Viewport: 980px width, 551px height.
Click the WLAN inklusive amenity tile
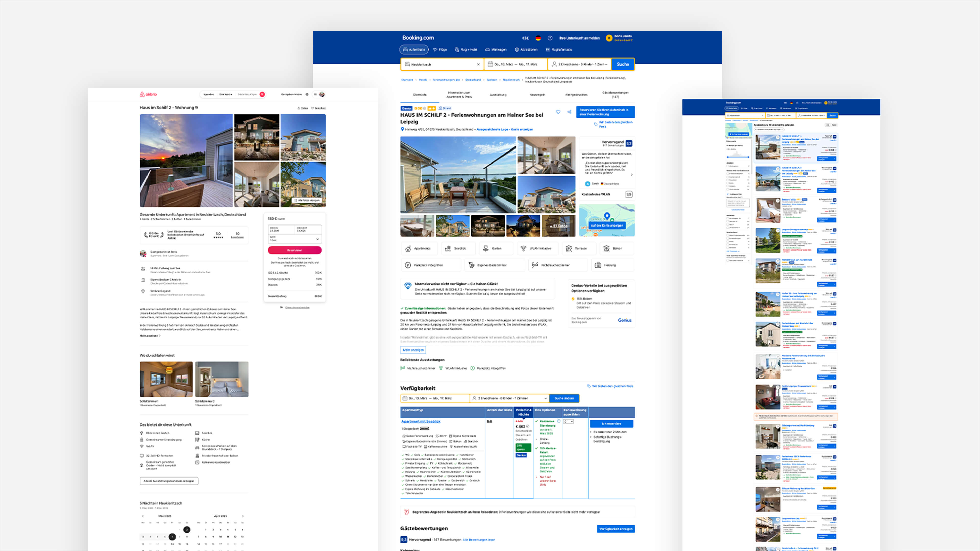point(537,248)
